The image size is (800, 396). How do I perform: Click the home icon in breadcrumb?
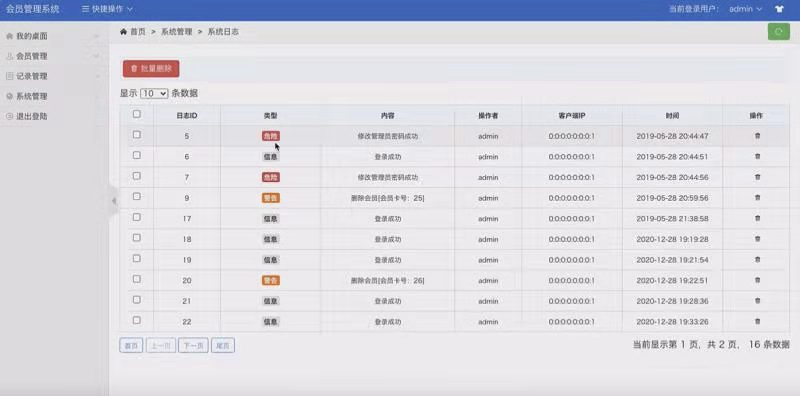123,32
